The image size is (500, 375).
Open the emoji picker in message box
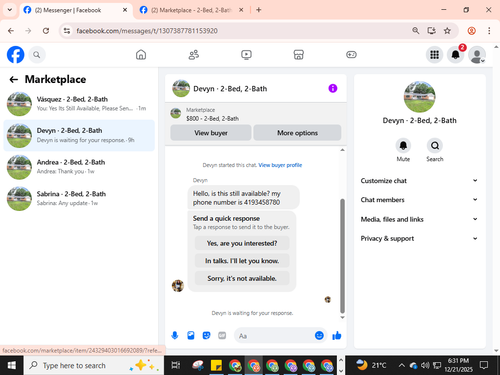pos(319,336)
